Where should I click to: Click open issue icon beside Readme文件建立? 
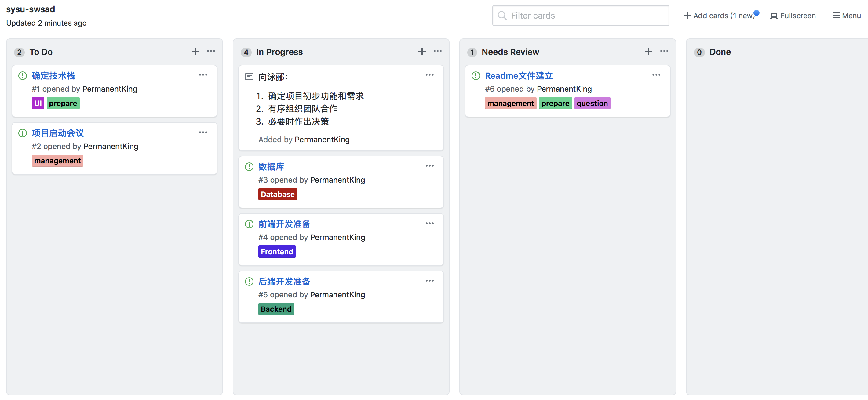(476, 75)
